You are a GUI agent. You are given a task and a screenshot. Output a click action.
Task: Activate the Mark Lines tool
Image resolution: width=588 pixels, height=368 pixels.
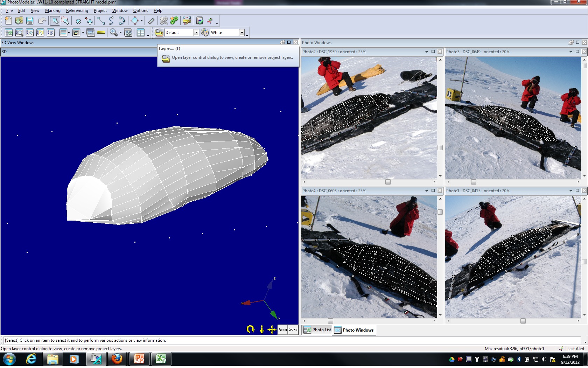tap(101, 21)
